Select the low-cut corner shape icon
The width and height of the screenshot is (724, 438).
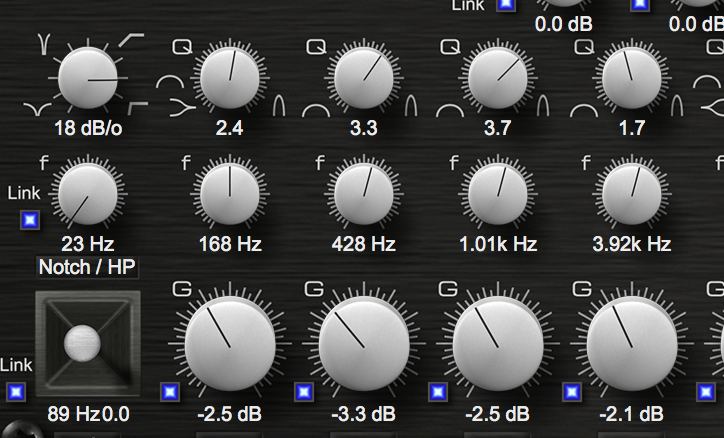pos(138,108)
